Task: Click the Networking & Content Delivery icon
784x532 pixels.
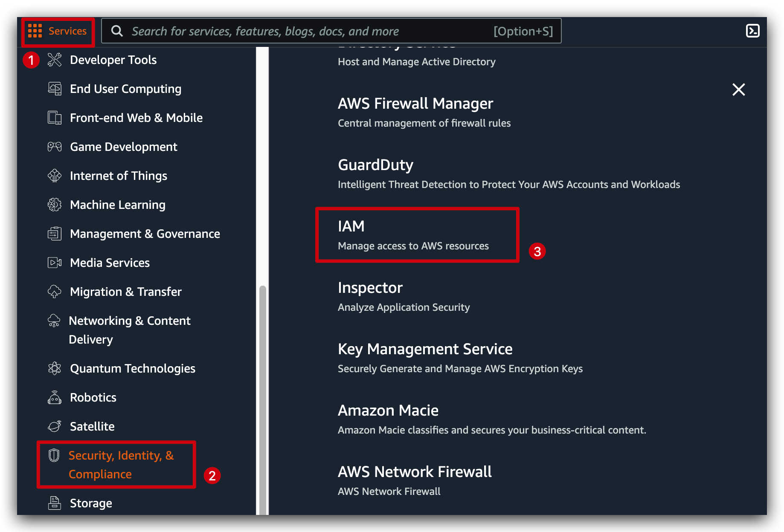Action: coord(54,321)
